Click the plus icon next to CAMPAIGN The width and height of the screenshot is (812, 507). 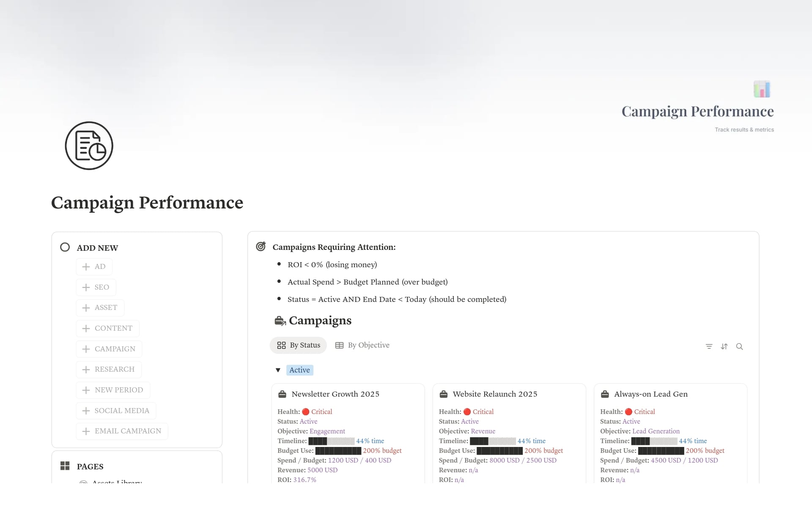click(x=86, y=349)
